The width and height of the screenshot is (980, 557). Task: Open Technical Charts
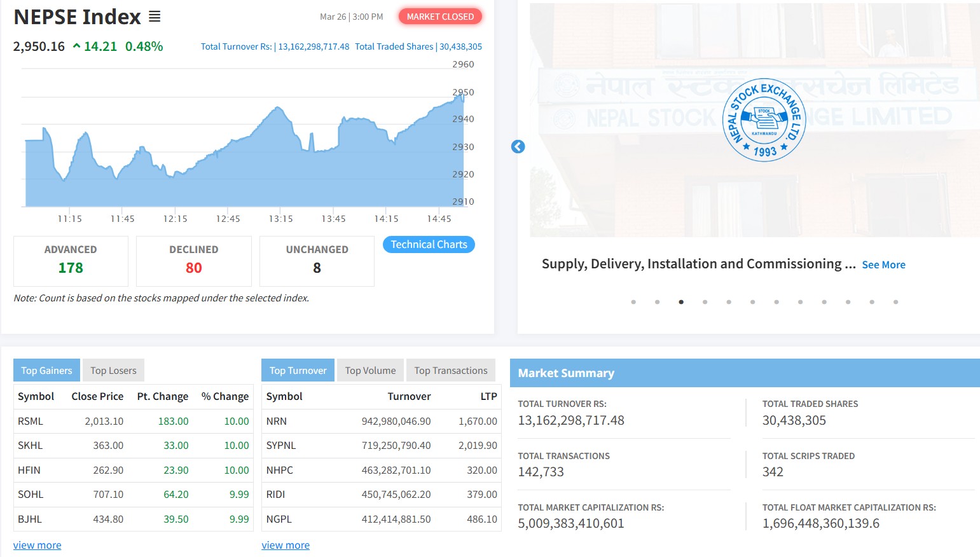429,245
